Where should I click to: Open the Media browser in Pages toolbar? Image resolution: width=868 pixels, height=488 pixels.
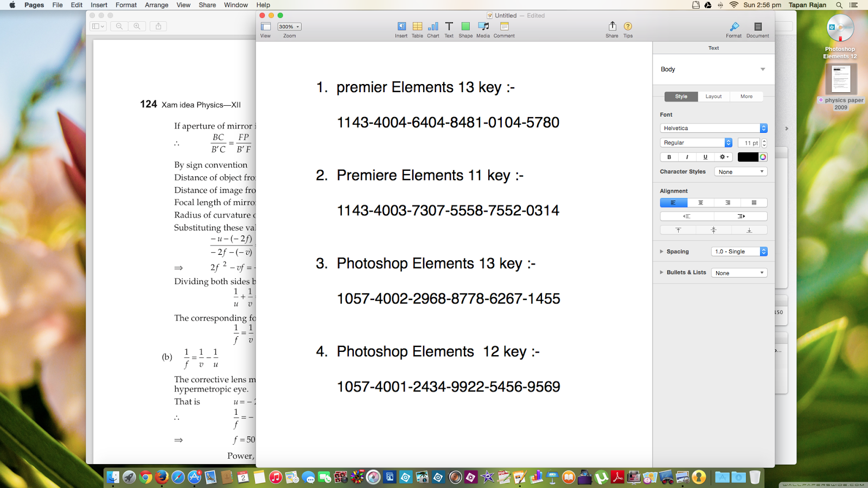(x=483, y=27)
